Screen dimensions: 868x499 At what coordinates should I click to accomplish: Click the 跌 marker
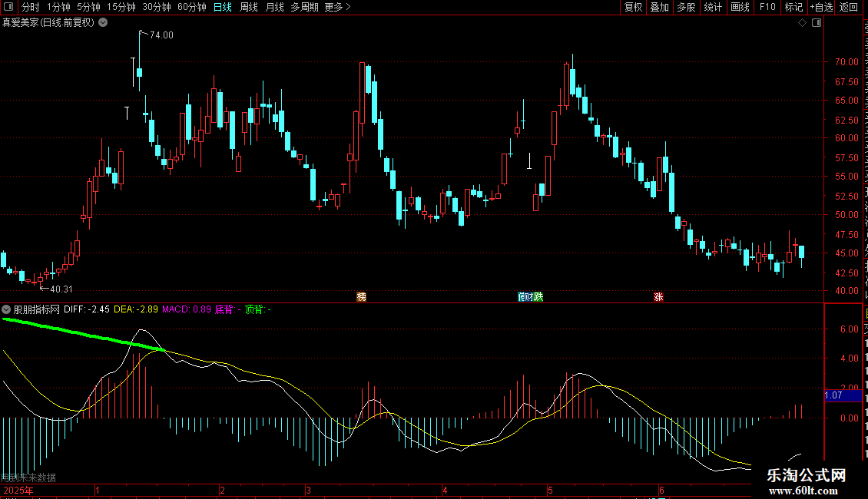[x=538, y=296]
